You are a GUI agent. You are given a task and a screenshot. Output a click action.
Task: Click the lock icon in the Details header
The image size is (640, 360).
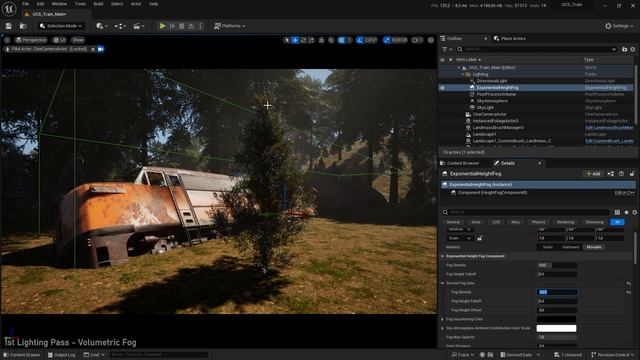[x=632, y=174]
